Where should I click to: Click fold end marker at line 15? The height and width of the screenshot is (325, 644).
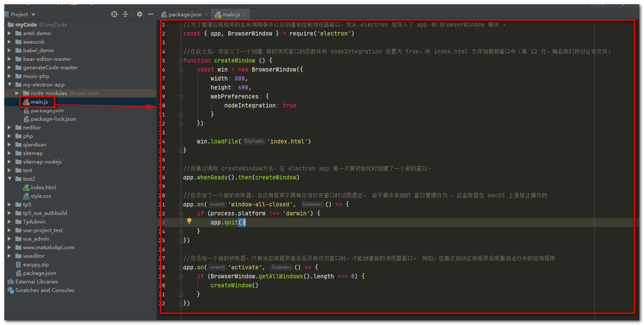pyautogui.click(x=181, y=150)
